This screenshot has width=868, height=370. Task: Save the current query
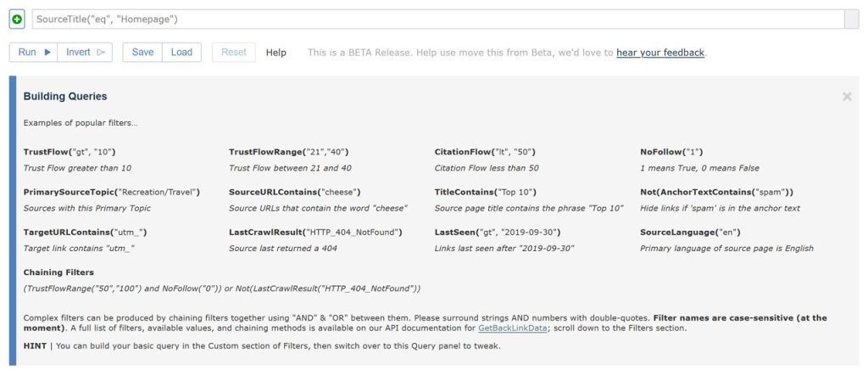(x=142, y=52)
